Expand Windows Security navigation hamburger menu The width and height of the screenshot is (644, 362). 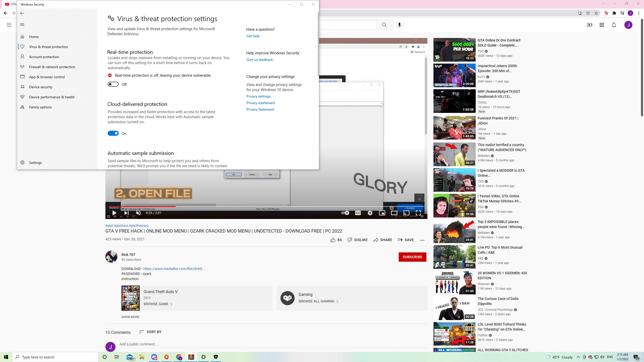click(22, 24)
